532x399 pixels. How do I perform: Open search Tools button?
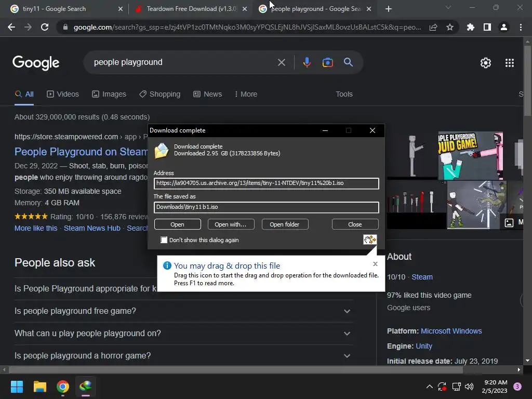pos(344,94)
